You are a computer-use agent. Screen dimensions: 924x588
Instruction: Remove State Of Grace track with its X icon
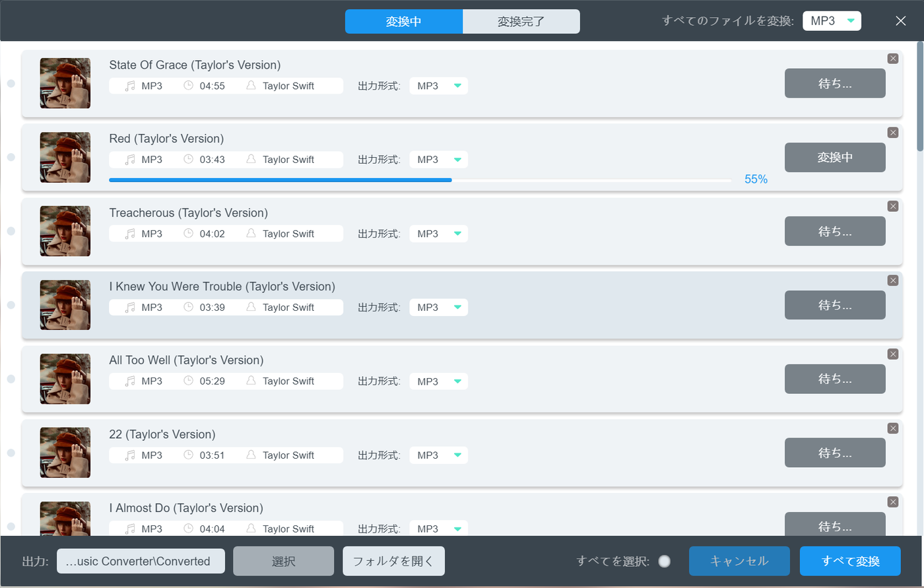click(893, 59)
